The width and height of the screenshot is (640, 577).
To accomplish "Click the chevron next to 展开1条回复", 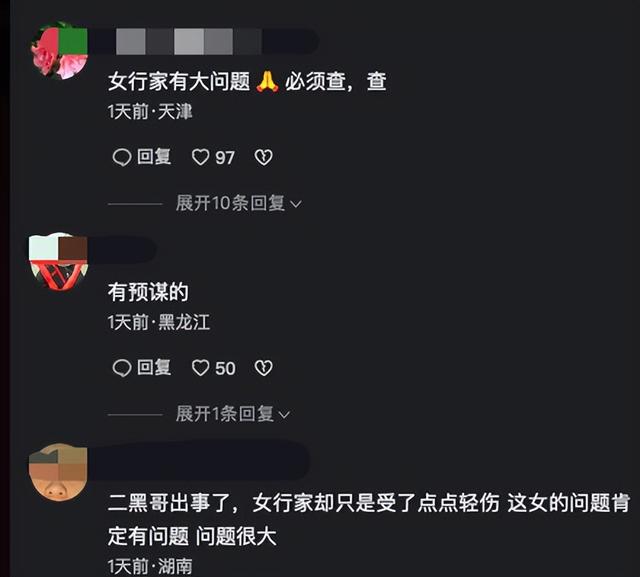I will pos(284,415).
